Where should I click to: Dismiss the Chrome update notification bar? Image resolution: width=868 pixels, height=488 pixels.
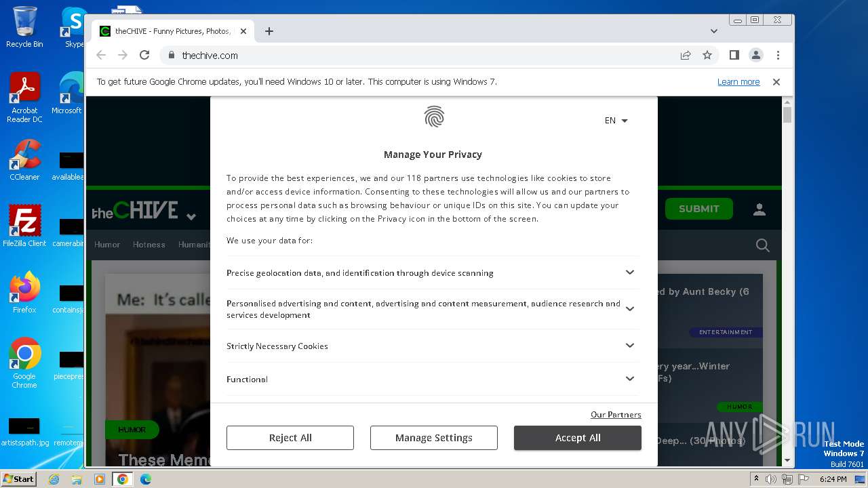(x=776, y=81)
